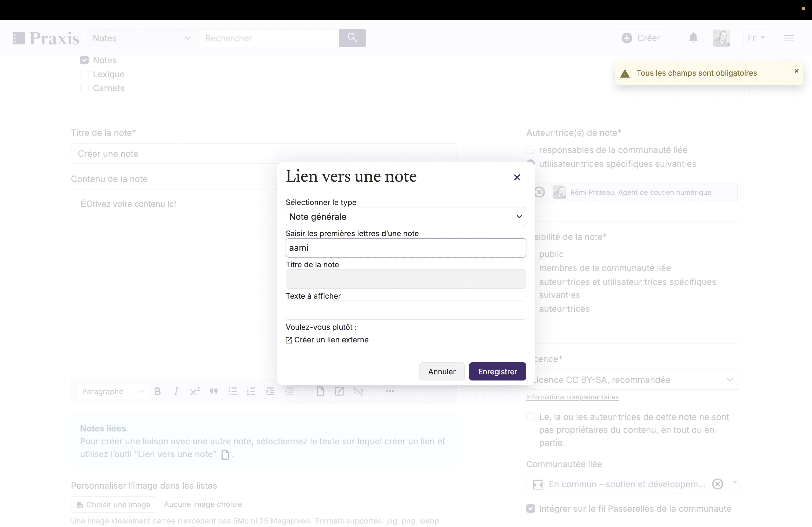
Task: Open the Notes search scope dropdown
Action: 143,38
